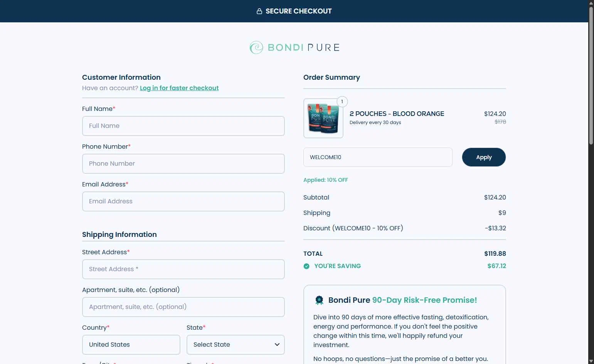Click the Blood Orange pouches product thumbnail

323,118
